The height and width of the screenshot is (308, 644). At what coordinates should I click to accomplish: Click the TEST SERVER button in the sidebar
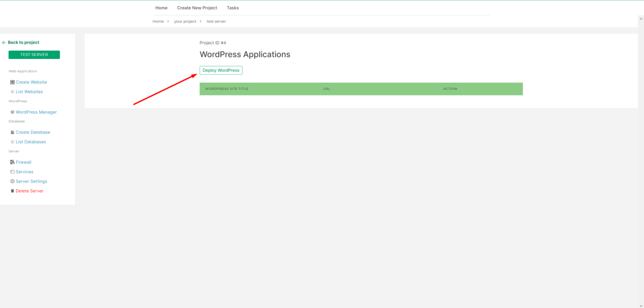pos(34,54)
